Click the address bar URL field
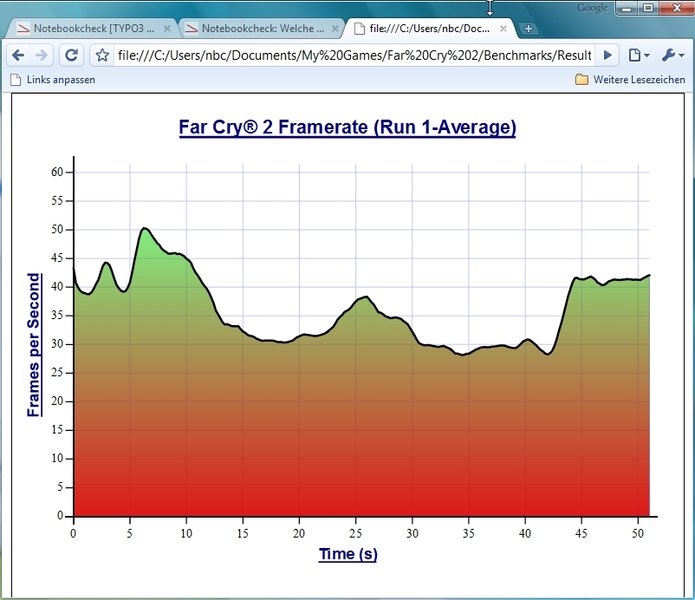The height and width of the screenshot is (600, 695). click(x=355, y=55)
